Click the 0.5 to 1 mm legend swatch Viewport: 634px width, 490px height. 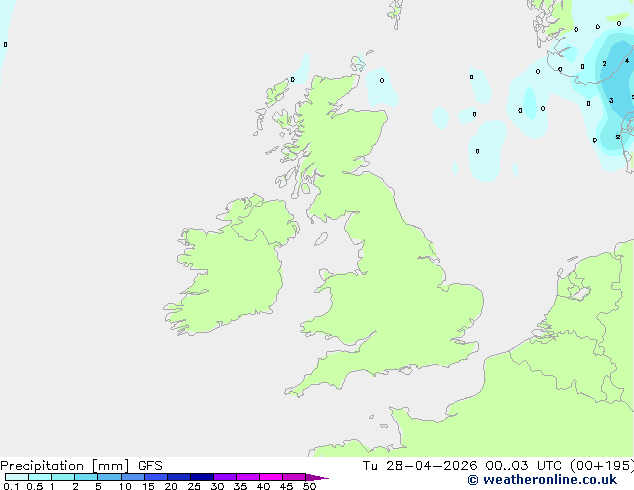click(x=40, y=477)
